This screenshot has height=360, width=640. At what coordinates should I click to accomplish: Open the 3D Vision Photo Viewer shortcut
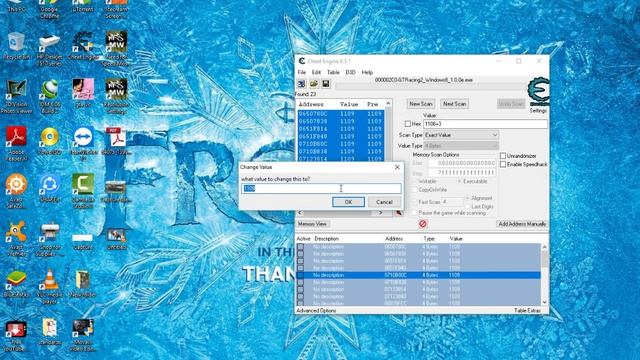point(16,97)
